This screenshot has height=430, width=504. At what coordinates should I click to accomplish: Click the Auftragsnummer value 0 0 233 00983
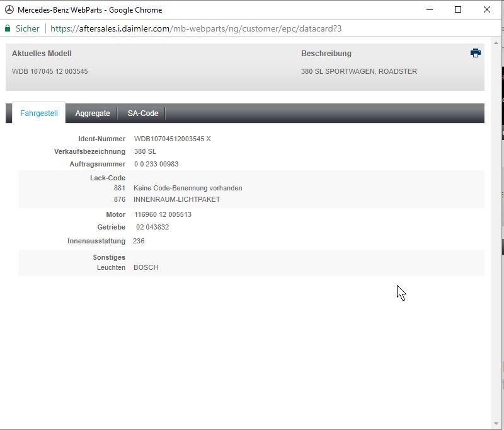(156, 164)
